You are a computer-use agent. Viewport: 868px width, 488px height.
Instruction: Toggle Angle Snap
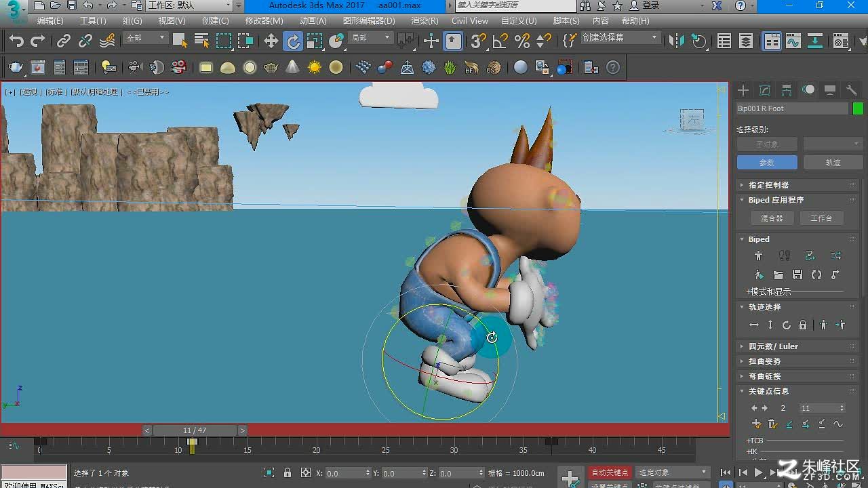[500, 41]
